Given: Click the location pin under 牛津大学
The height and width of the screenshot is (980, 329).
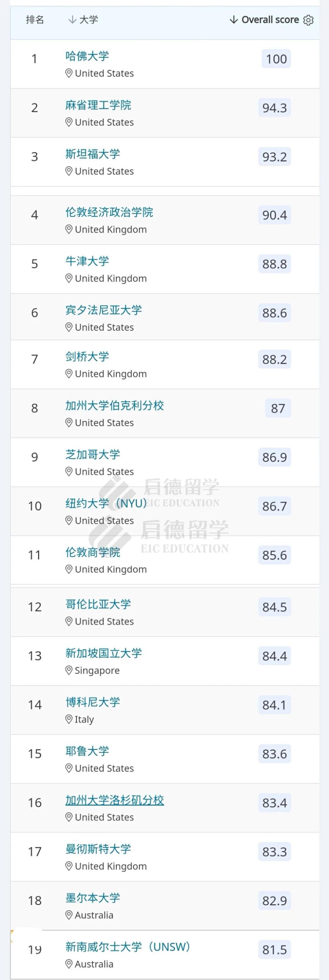Looking at the screenshot, I should click(69, 279).
